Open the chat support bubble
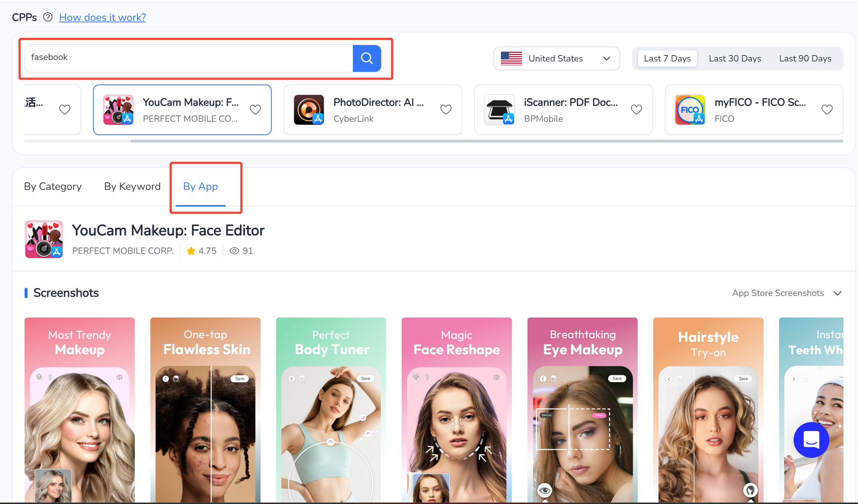Screen dimensions: 858x504 tap(811, 440)
